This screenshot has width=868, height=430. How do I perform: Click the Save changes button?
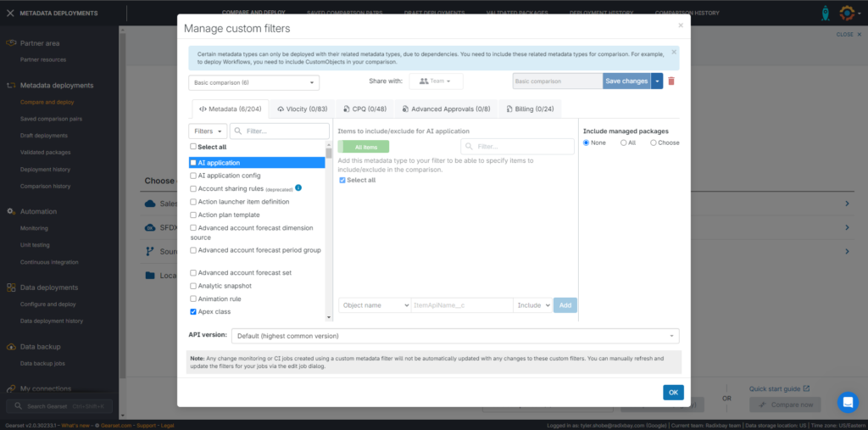[x=626, y=81]
